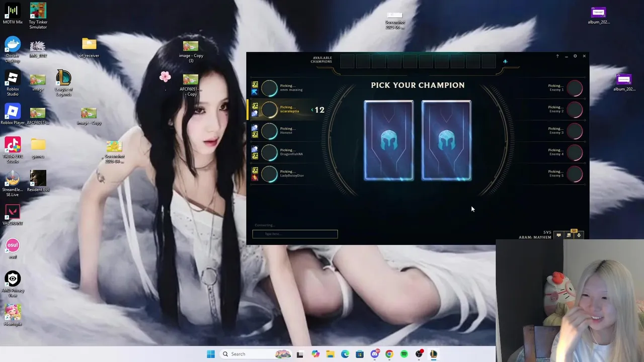Viewport: 644px width, 362px height.
Task: Open TikTok LIVE Studio shortcut
Action: (x=13, y=150)
